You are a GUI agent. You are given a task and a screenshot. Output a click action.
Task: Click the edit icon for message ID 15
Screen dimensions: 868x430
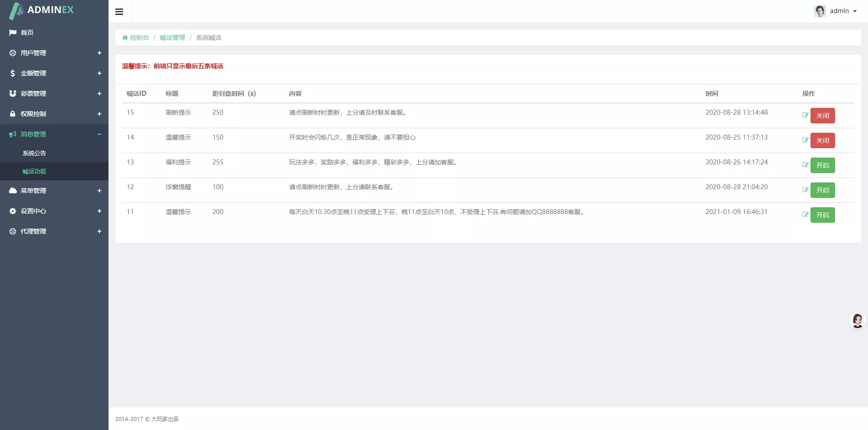(805, 115)
